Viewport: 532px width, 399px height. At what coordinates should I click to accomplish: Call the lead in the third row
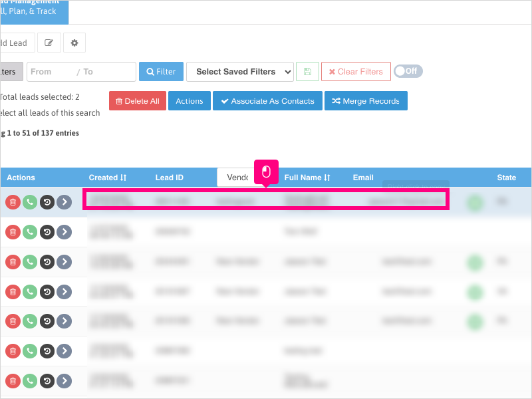[30, 262]
